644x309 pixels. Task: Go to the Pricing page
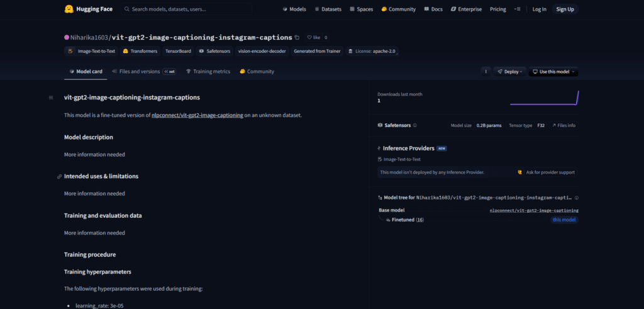pyautogui.click(x=498, y=9)
